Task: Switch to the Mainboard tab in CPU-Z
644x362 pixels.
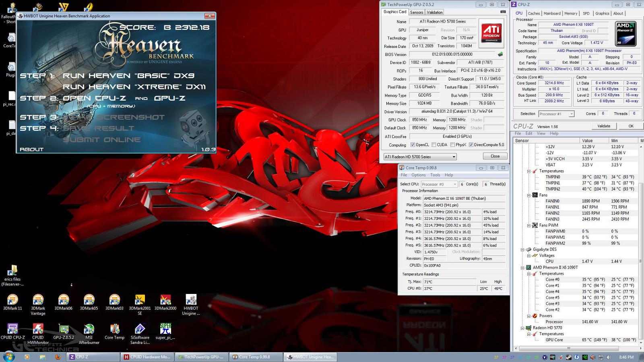Action: click(552, 13)
